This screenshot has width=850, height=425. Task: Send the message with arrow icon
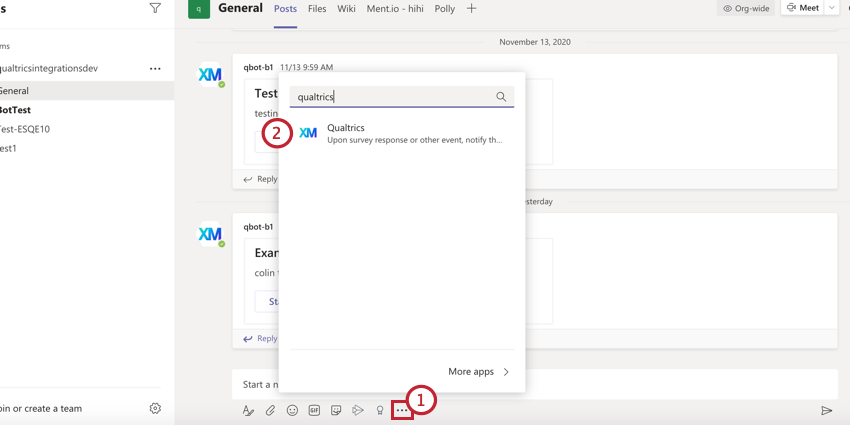(826, 410)
